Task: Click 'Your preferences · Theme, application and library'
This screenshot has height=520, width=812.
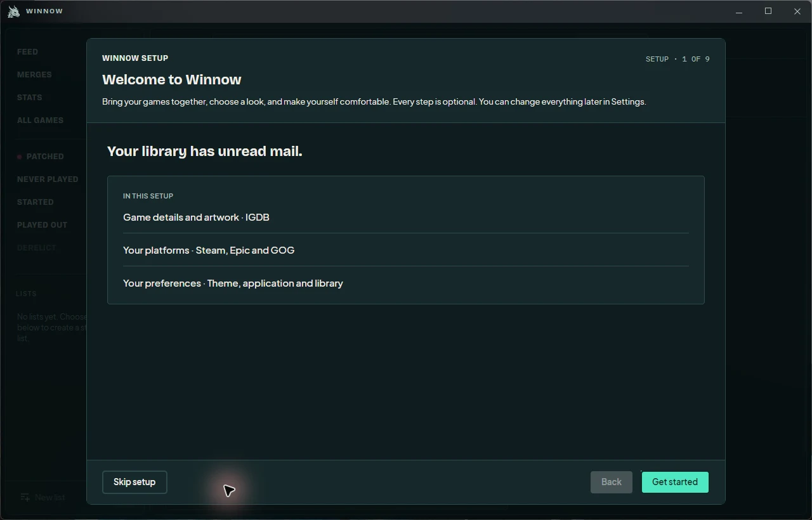Action: coord(406,283)
